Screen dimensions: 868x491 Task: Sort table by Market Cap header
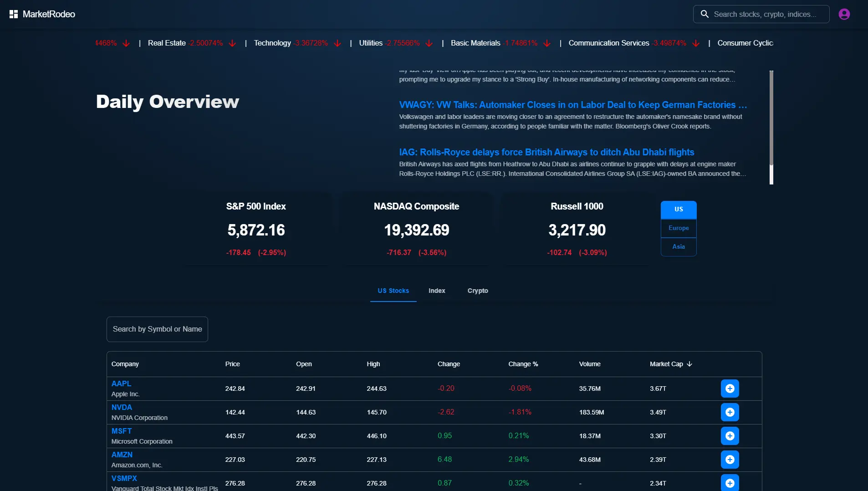click(x=666, y=364)
